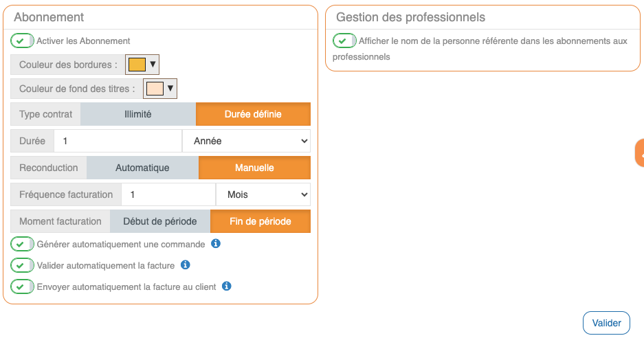Image resolution: width=644 pixels, height=338 pixels.
Task: Toggle Activer les Abonnement switch
Action: pos(23,41)
